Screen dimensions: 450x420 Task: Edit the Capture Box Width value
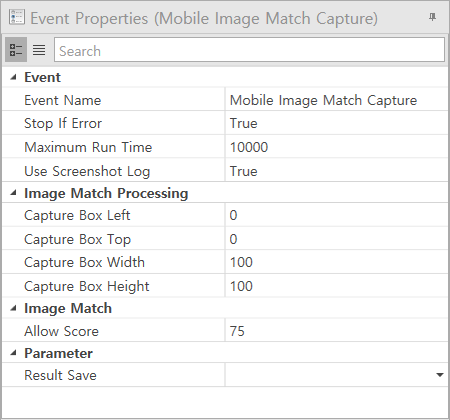coord(336,262)
